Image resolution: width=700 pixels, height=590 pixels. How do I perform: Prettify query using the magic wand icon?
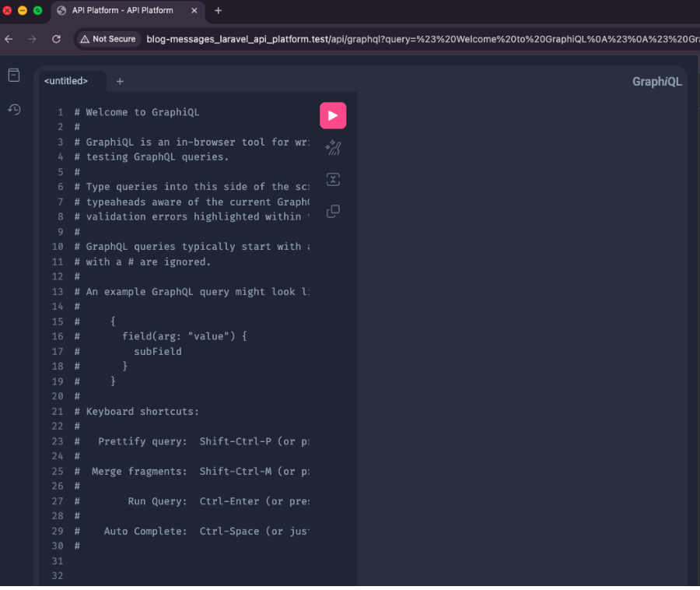coord(333,148)
